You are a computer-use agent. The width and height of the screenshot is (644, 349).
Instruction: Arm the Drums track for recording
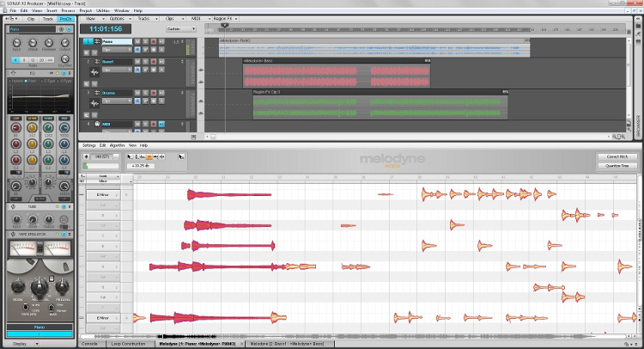coord(153,94)
